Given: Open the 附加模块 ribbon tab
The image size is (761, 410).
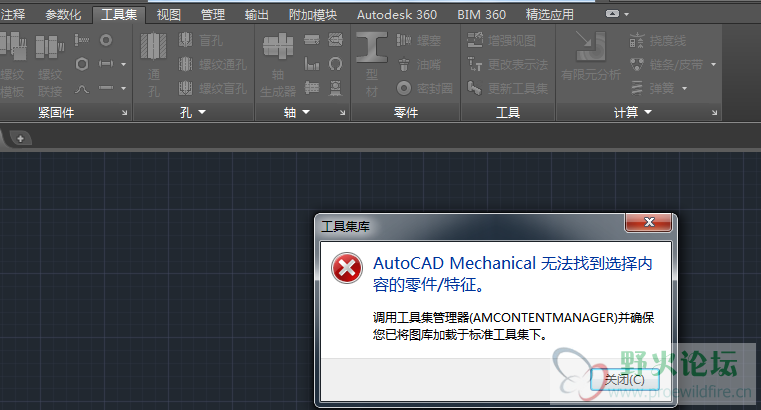Looking at the screenshot, I should coord(313,15).
